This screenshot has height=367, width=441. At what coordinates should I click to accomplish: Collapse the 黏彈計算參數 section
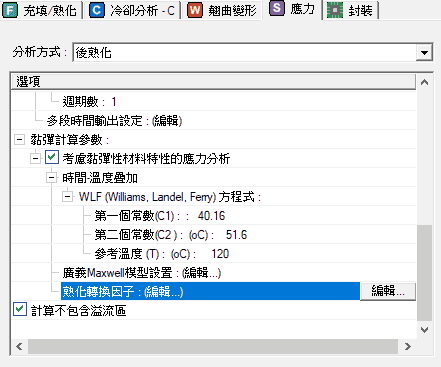coord(19,139)
